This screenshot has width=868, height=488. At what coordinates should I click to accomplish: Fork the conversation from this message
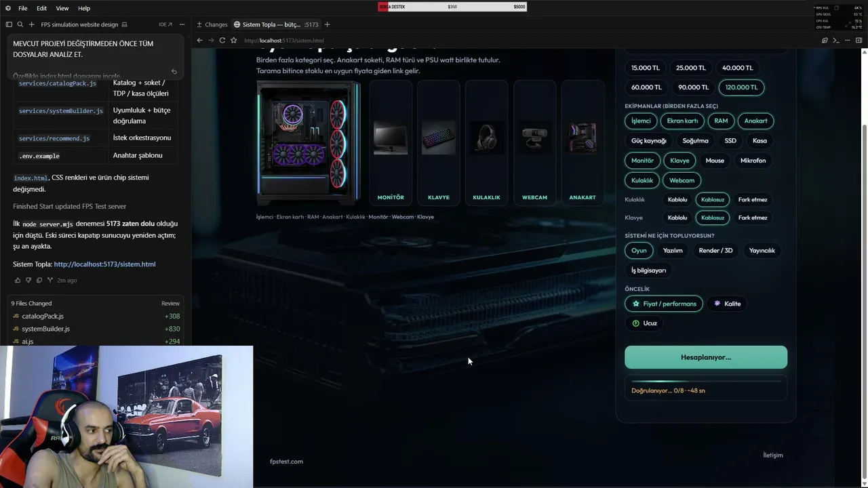click(x=50, y=280)
